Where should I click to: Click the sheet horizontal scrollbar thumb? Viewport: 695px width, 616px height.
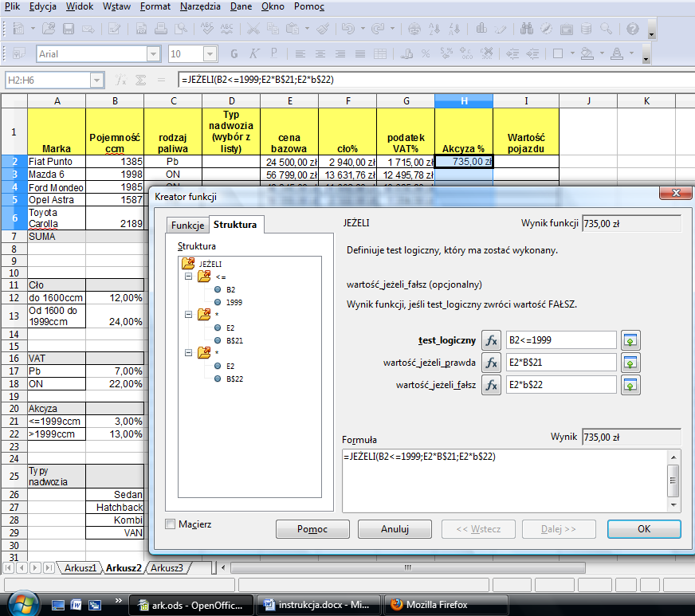tap(408, 567)
